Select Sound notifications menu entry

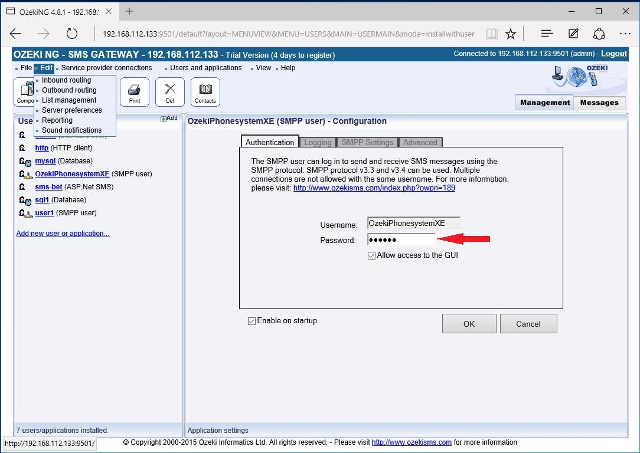point(71,130)
